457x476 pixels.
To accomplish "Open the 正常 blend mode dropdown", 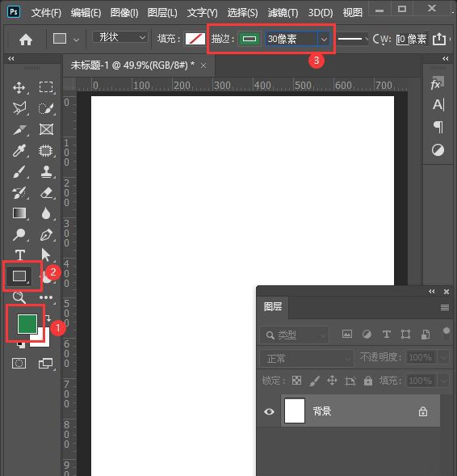I will pos(307,359).
